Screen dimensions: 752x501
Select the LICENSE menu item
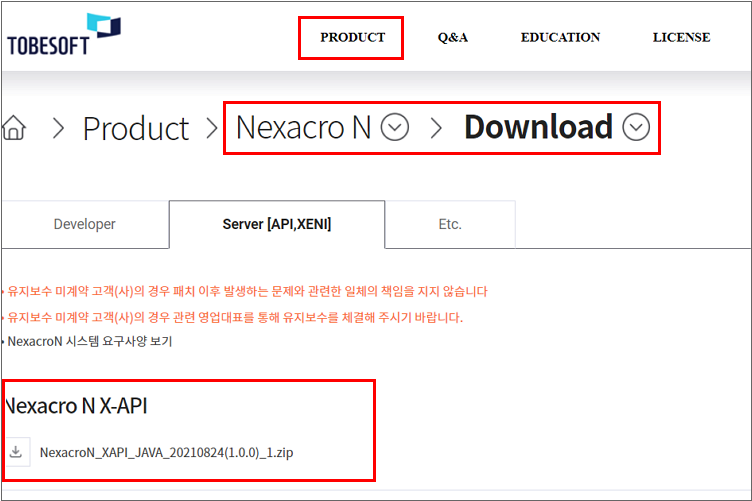(x=681, y=38)
